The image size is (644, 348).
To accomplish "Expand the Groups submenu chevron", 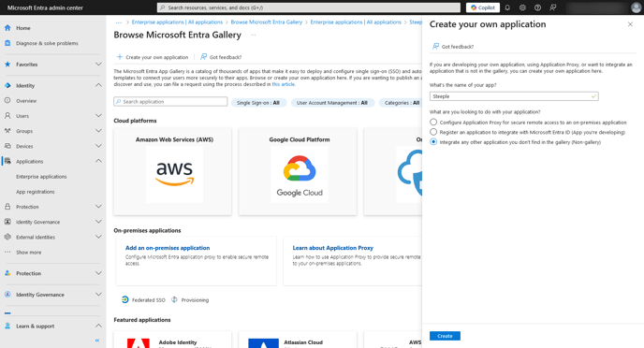I will click(x=98, y=131).
